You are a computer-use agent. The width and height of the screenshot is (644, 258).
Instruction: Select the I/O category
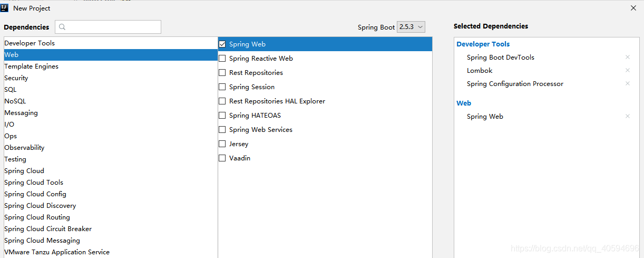111,125
